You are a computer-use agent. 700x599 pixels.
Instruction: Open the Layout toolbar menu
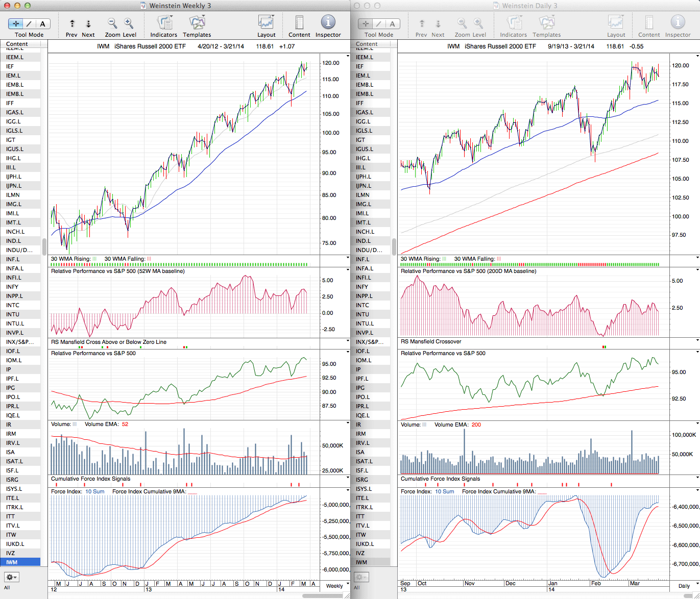click(x=266, y=23)
